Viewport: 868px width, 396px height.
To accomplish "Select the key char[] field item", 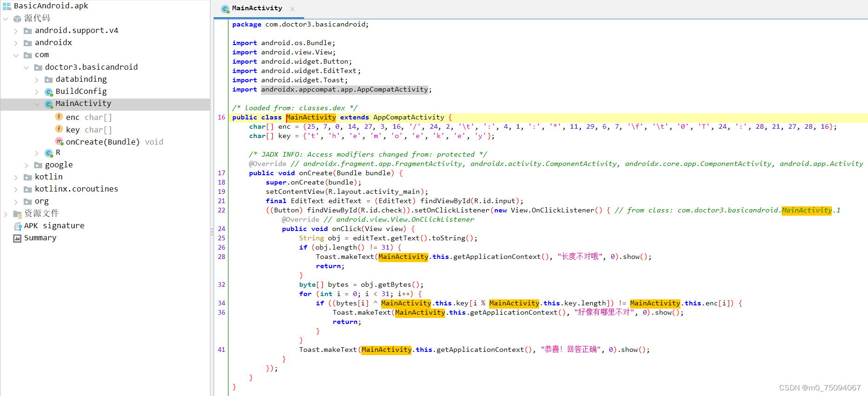I will pos(89,130).
